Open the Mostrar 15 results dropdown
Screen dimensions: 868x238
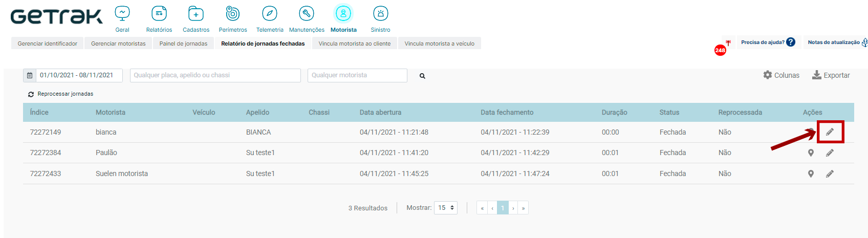tap(446, 208)
